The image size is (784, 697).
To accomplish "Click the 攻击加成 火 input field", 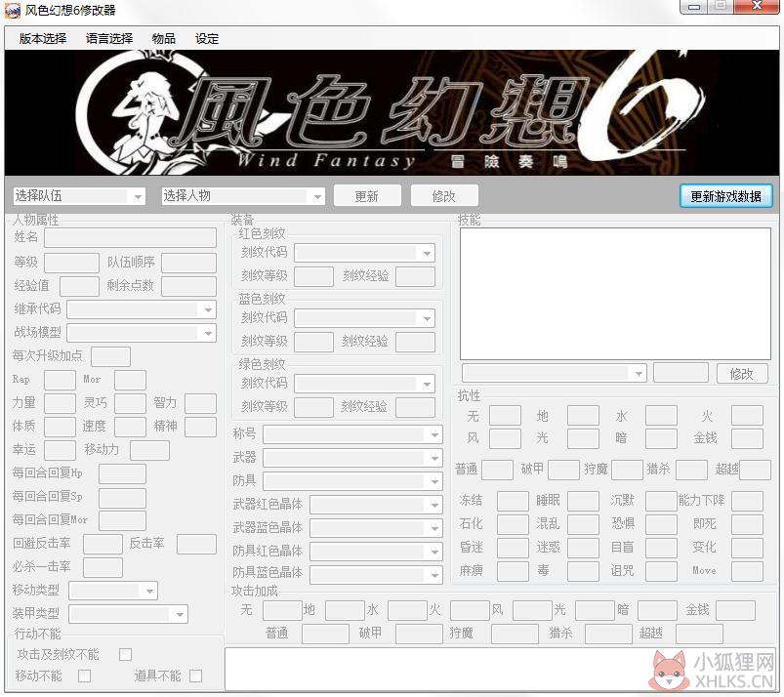I will tap(470, 610).
